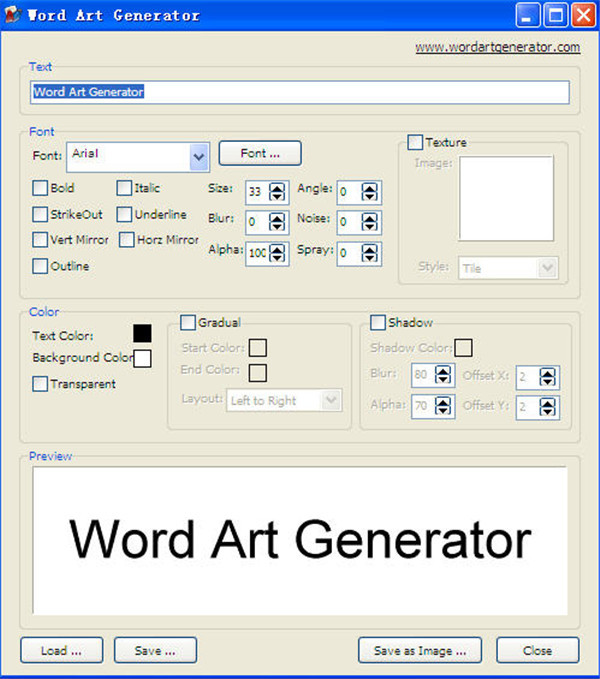
Task: Open the www.wordartgenerator.com link
Action: click(497, 47)
